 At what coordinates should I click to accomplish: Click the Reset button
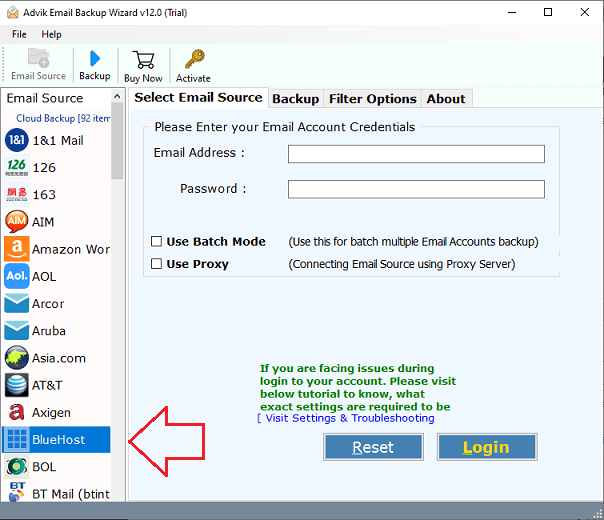(x=373, y=447)
